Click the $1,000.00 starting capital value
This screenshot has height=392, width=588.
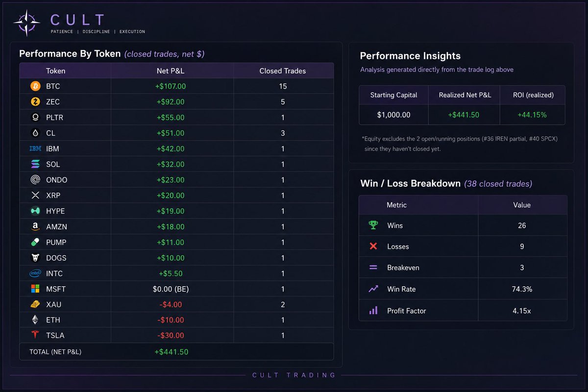394,115
